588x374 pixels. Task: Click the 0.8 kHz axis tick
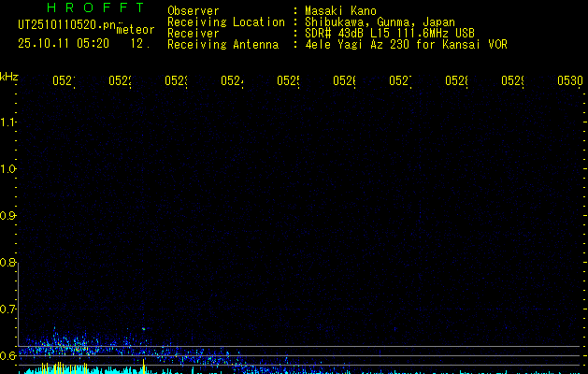[8, 263]
